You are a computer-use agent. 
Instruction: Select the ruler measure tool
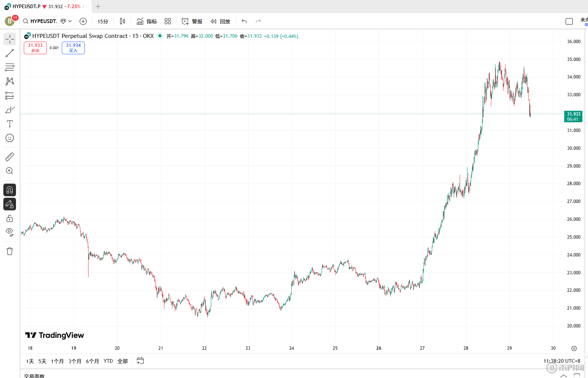(x=10, y=157)
